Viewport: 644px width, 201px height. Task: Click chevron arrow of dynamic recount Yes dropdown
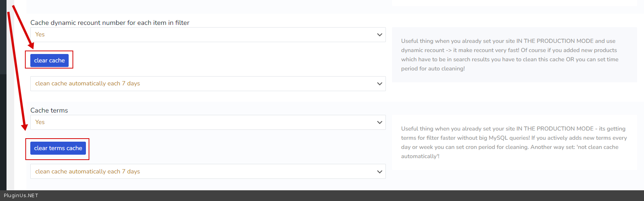click(x=379, y=35)
